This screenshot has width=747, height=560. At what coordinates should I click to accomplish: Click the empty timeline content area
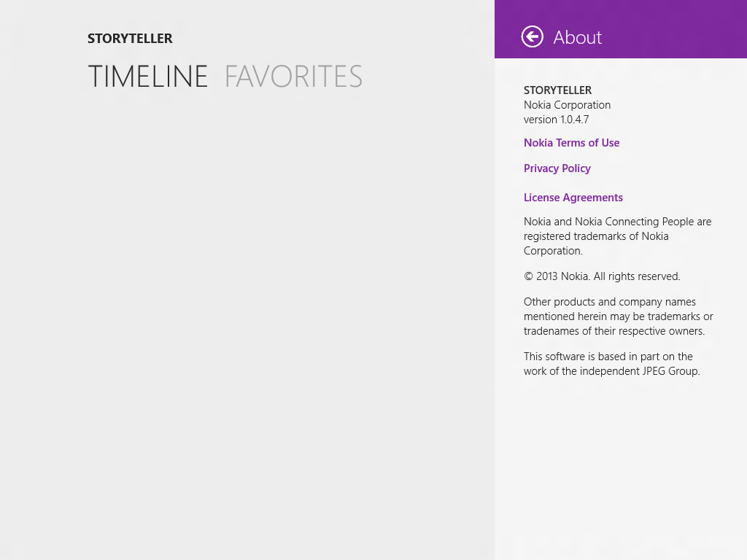pos(248,306)
